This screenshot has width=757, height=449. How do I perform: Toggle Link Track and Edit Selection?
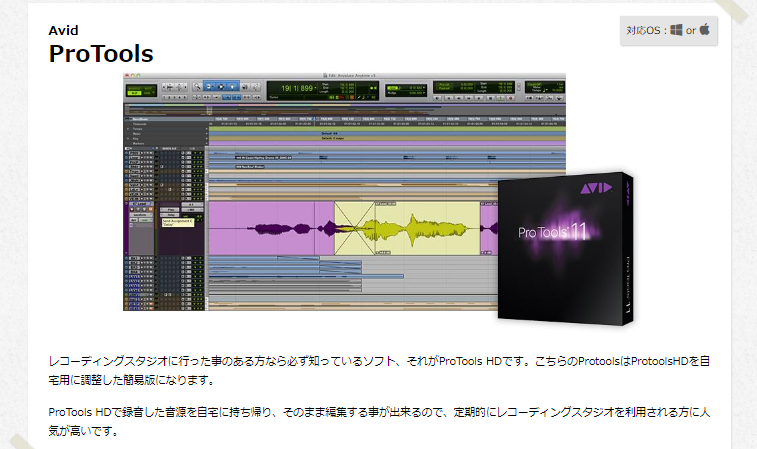pos(247,98)
